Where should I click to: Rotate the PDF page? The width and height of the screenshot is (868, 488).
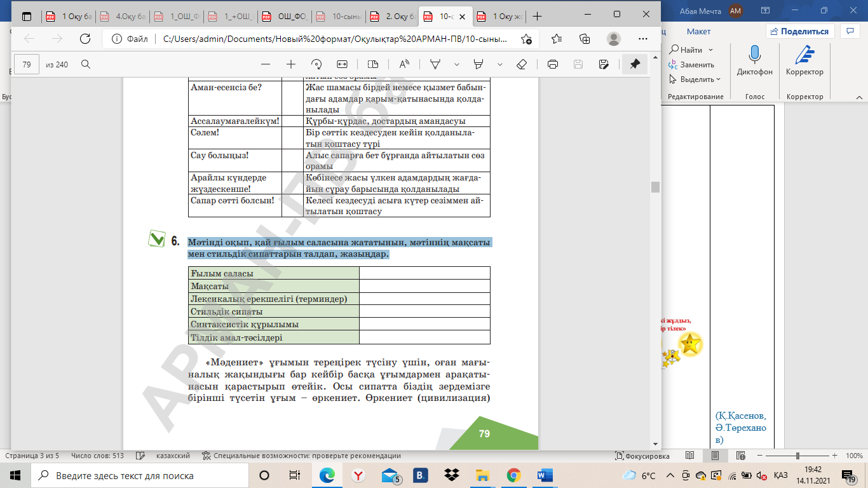point(316,64)
